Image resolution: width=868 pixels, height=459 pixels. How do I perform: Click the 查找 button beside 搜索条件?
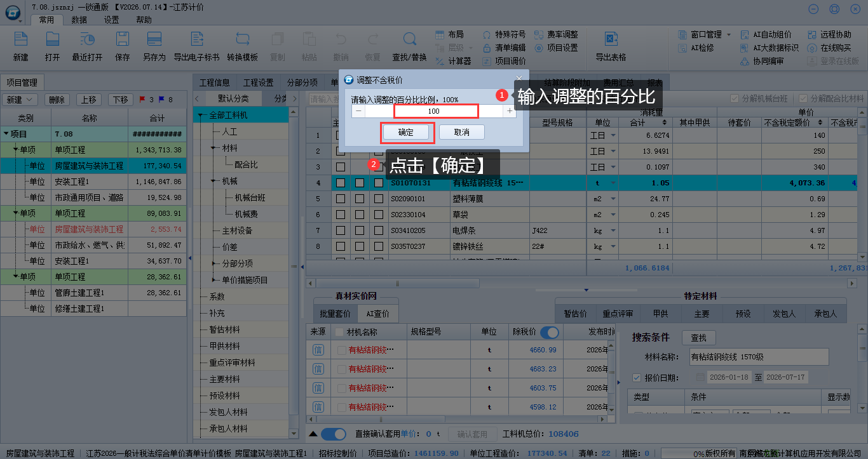tap(698, 338)
